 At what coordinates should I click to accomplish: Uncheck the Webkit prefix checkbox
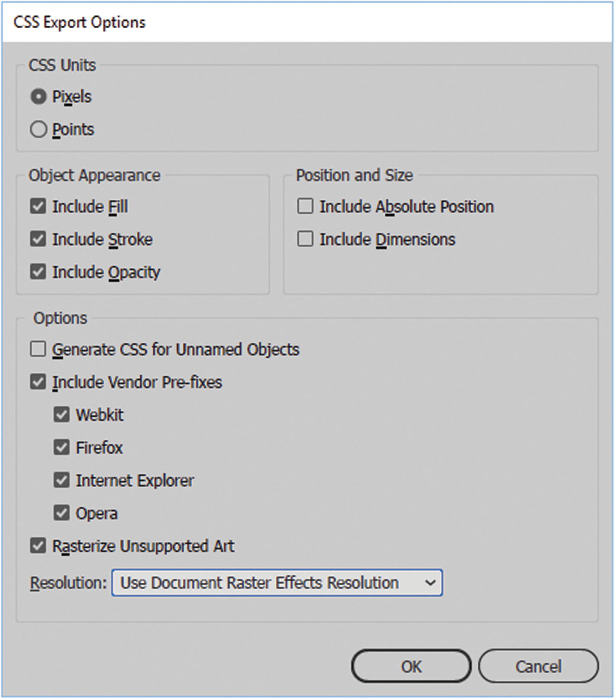(61, 415)
